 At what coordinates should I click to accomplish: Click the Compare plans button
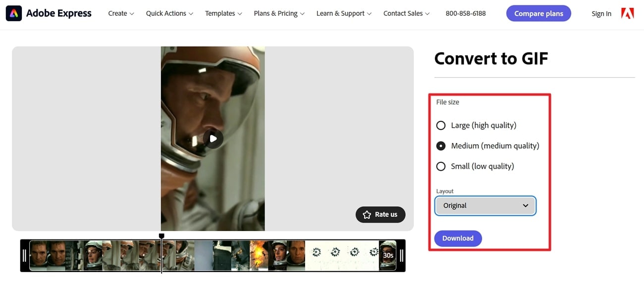(x=538, y=13)
